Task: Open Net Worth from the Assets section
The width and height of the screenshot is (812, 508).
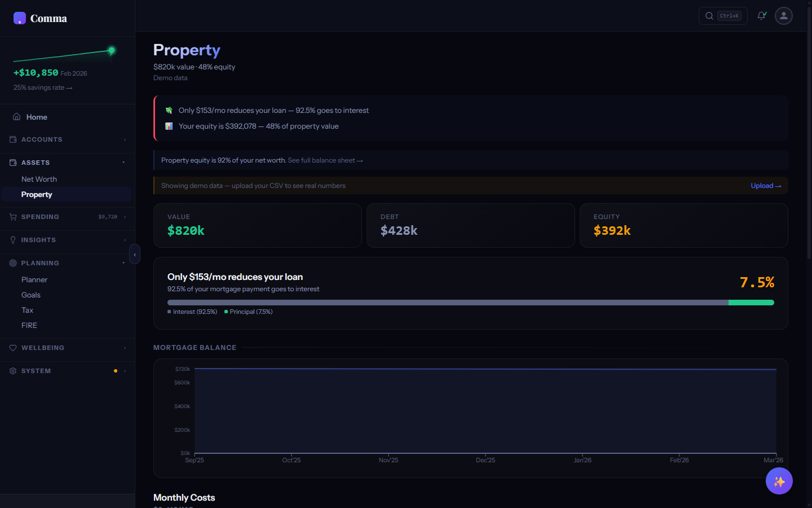Action: click(x=39, y=179)
